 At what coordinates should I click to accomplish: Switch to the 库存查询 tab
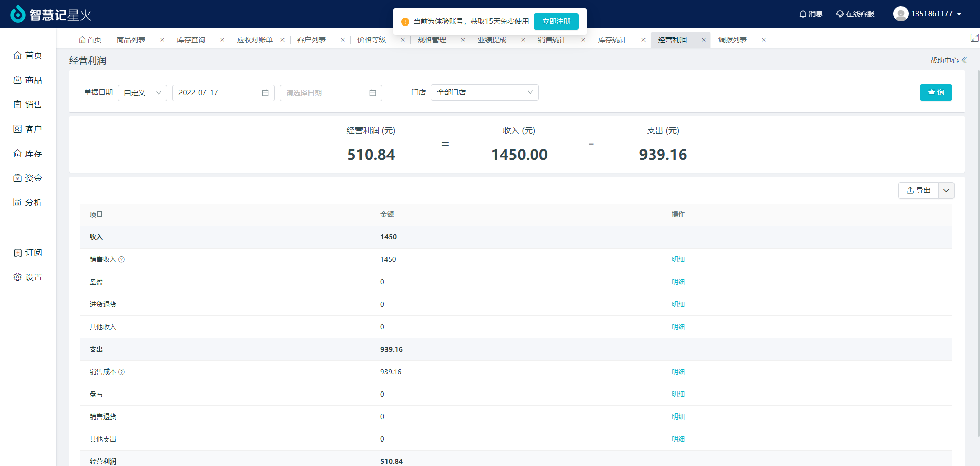coord(191,40)
